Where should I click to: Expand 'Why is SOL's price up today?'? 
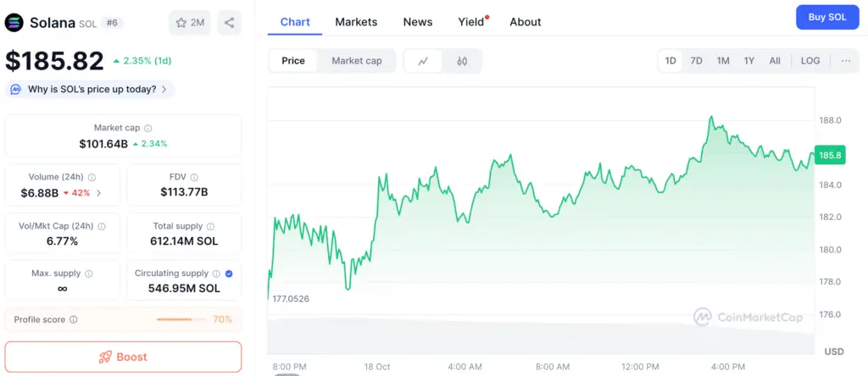(90, 89)
